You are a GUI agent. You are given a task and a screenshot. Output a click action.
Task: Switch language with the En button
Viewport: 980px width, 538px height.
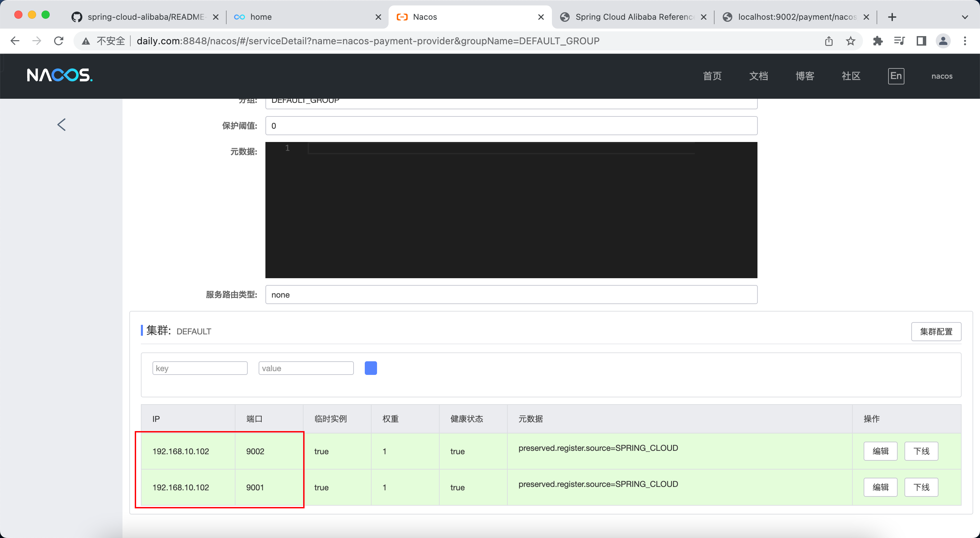tap(896, 76)
